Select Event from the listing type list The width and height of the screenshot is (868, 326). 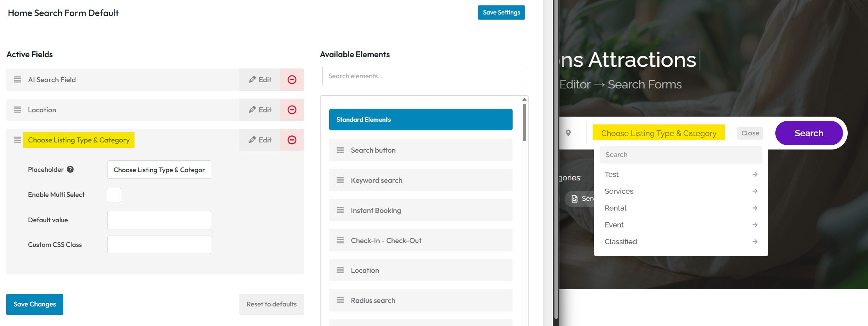(614, 225)
